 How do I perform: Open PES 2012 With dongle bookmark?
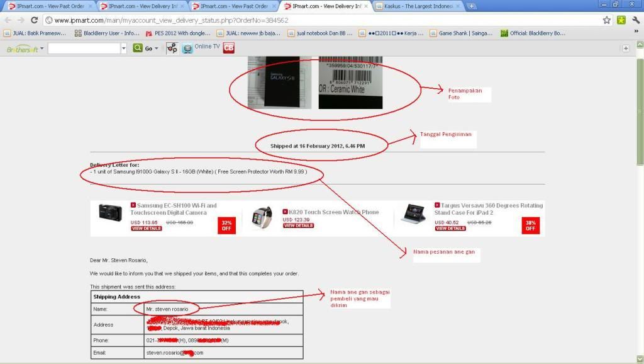[178, 33]
